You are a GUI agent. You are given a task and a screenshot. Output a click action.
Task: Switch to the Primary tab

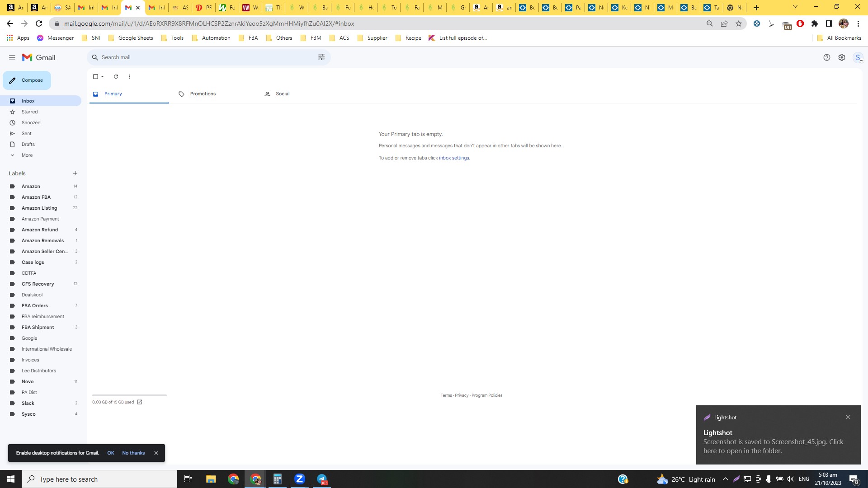click(x=129, y=94)
